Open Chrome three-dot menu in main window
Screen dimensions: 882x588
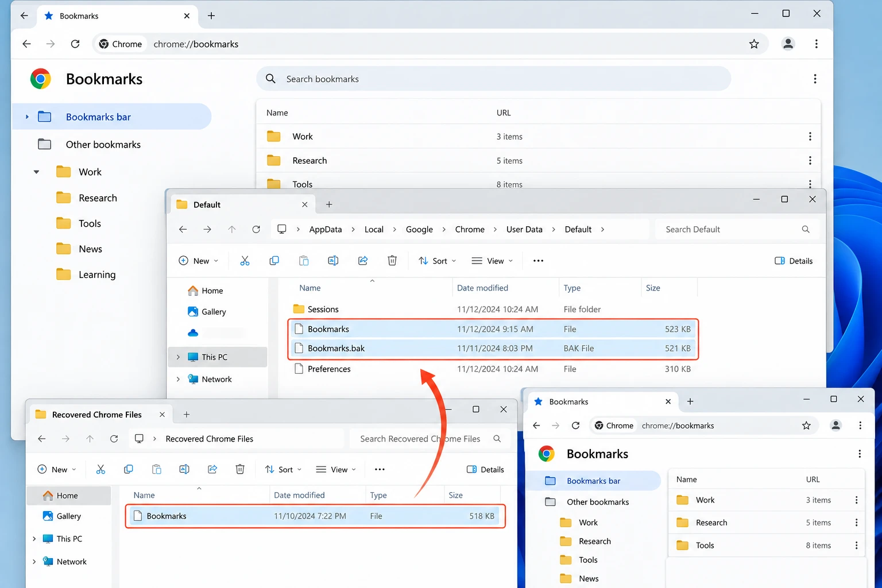click(816, 44)
